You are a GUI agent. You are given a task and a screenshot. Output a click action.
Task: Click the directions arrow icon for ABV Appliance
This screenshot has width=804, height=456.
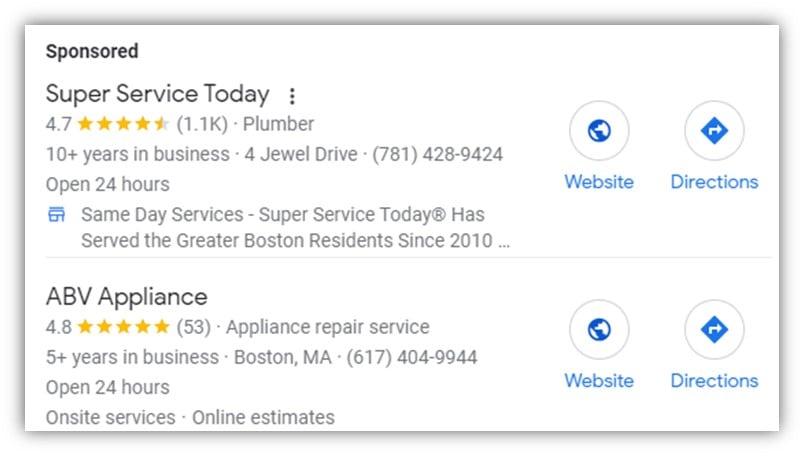714,330
